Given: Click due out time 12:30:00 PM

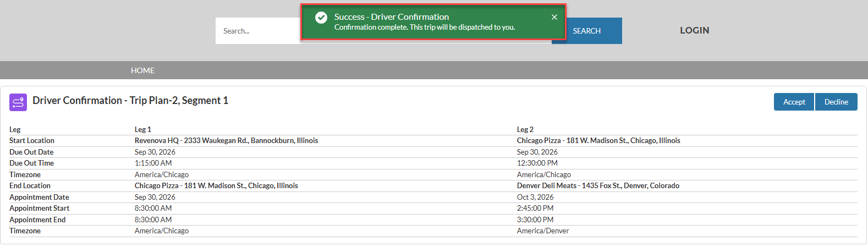Looking at the screenshot, I should [537, 163].
